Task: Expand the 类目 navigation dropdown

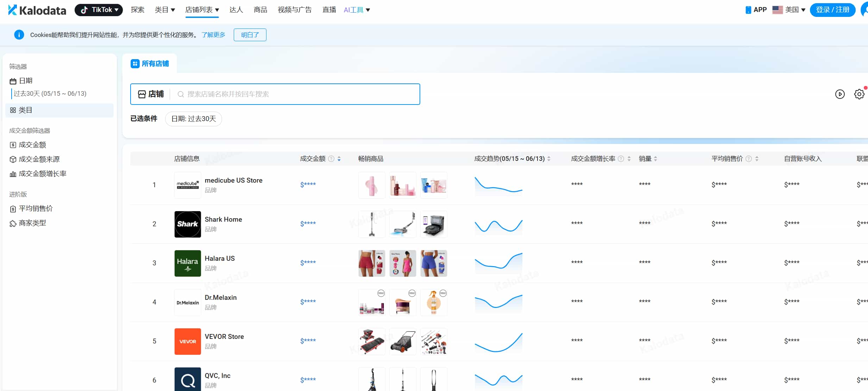Action: [x=165, y=10]
